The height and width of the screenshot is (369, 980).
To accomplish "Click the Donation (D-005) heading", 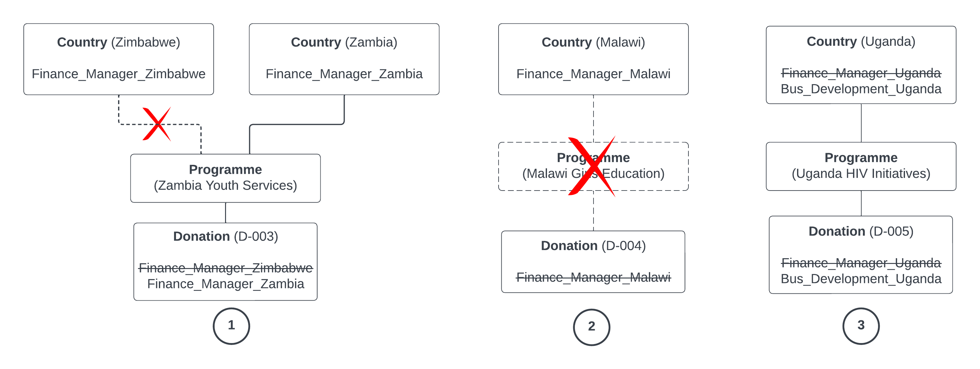I will 861,231.
